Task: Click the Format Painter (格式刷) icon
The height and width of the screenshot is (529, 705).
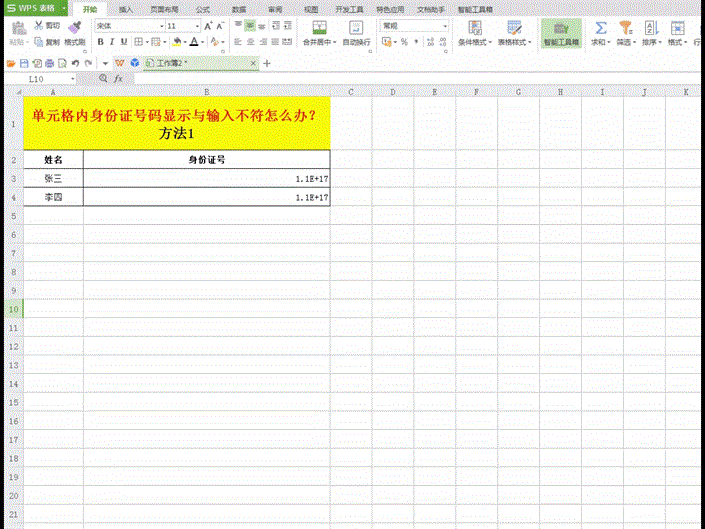Action: point(74,35)
